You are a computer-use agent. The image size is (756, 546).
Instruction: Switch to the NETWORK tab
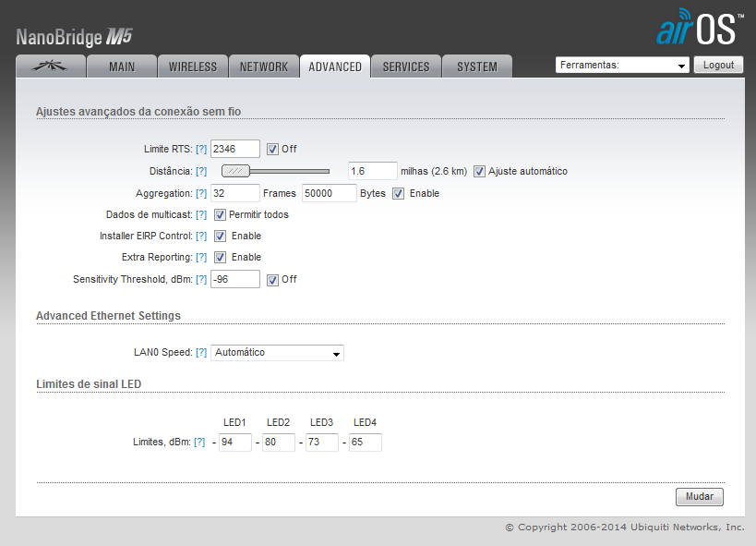pyautogui.click(x=264, y=67)
